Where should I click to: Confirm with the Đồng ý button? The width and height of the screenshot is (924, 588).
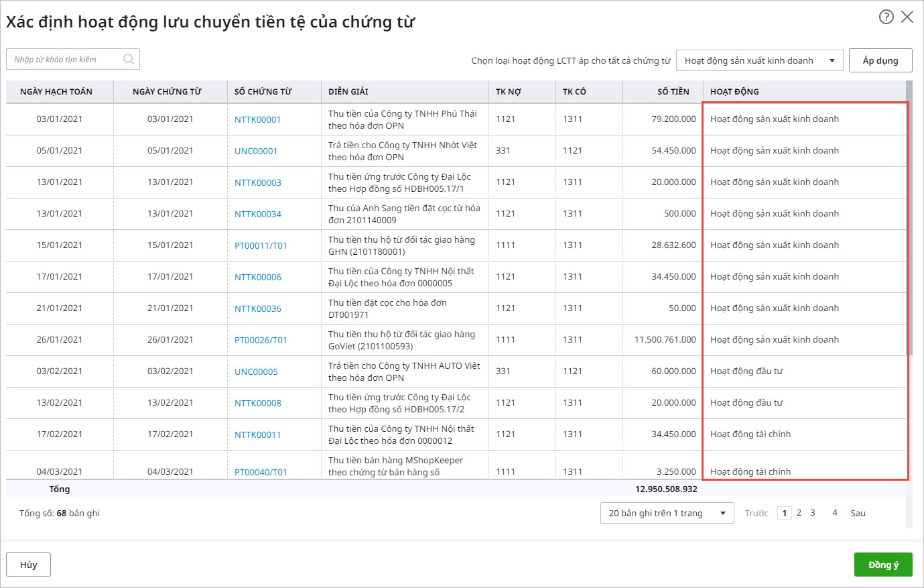883,565
